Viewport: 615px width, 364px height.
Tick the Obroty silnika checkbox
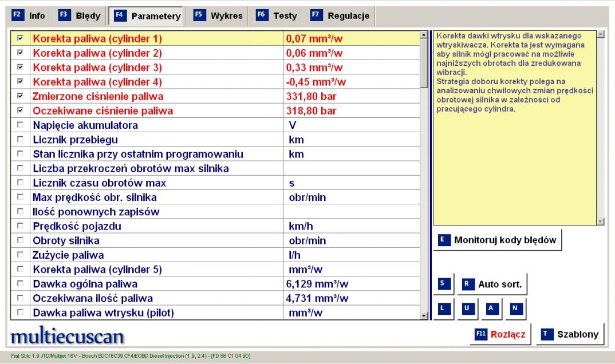pyautogui.click(x=20, y=240)
